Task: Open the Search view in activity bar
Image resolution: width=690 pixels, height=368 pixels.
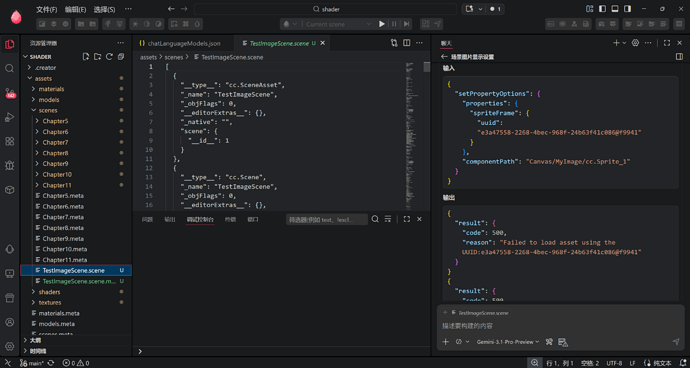Action: click(9, 68)
